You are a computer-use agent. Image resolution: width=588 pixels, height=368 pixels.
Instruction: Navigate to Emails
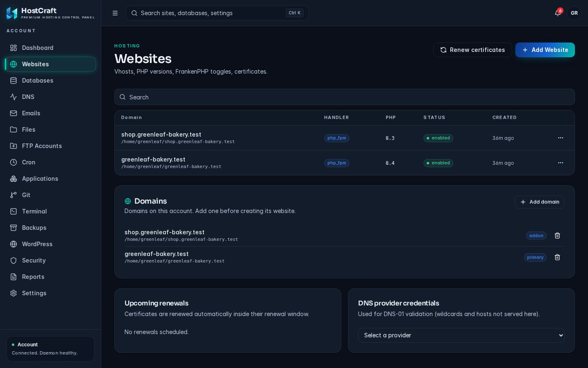51,113
